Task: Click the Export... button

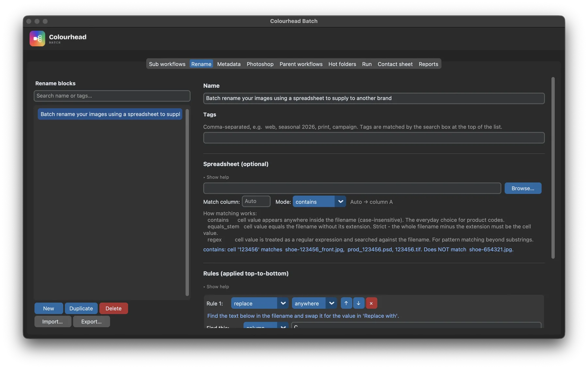Action: pyautogui.click(x=91, y=321)
